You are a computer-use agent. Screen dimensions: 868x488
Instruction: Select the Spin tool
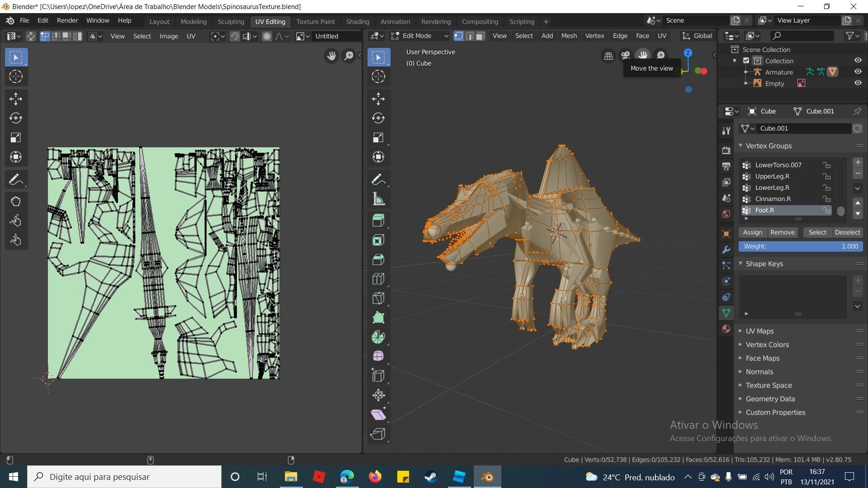[378, 337]
